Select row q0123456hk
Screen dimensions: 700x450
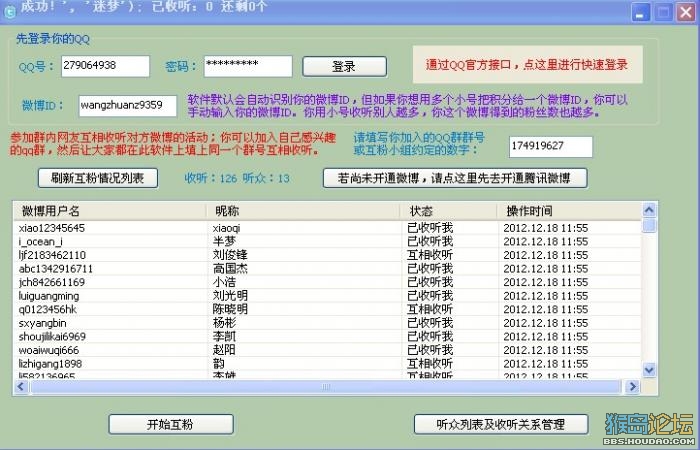pyautogui.click(x=327, y=309)
